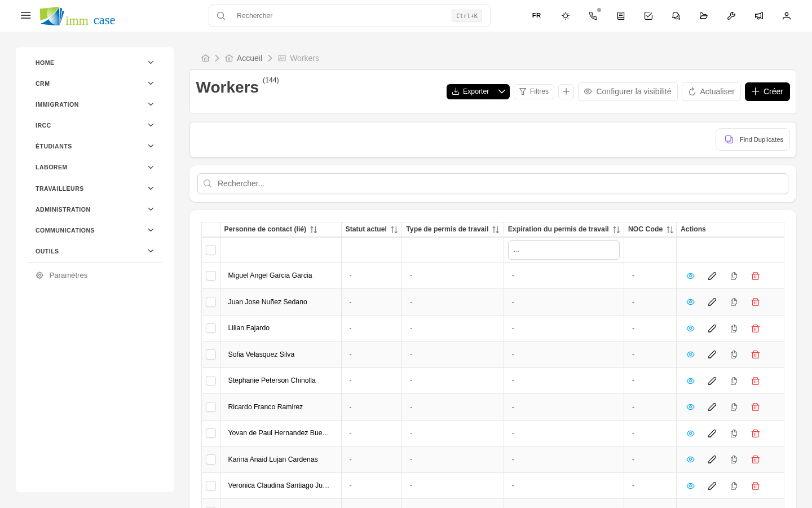The image size is (812, 508).
Task: Expand the HOME sidebar section
Action: click(94, 63)
